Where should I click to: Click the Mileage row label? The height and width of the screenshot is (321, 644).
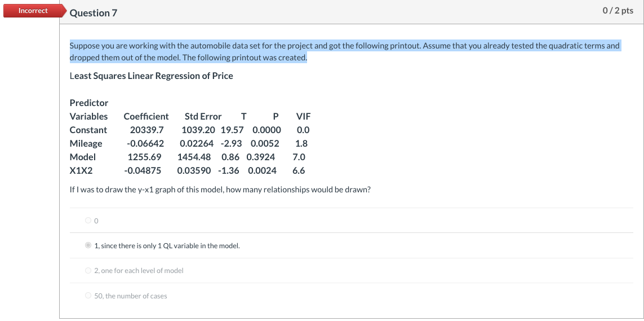tap(86, 143)
